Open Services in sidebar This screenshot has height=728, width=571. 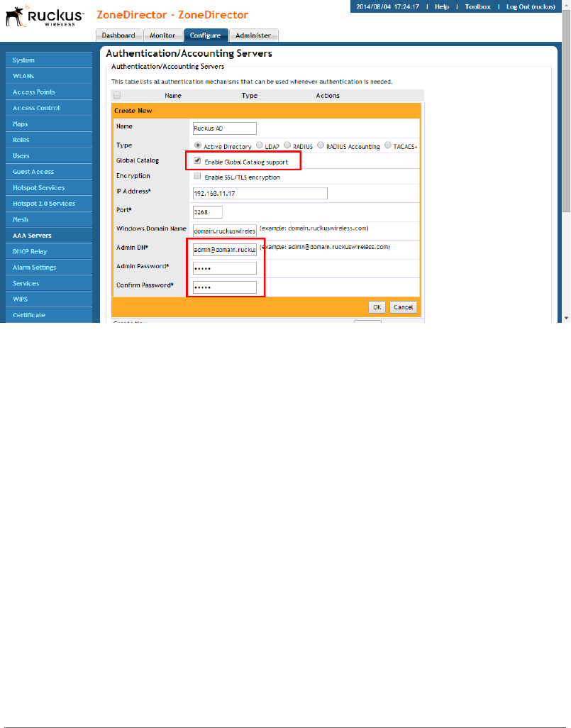pos(49,283)
